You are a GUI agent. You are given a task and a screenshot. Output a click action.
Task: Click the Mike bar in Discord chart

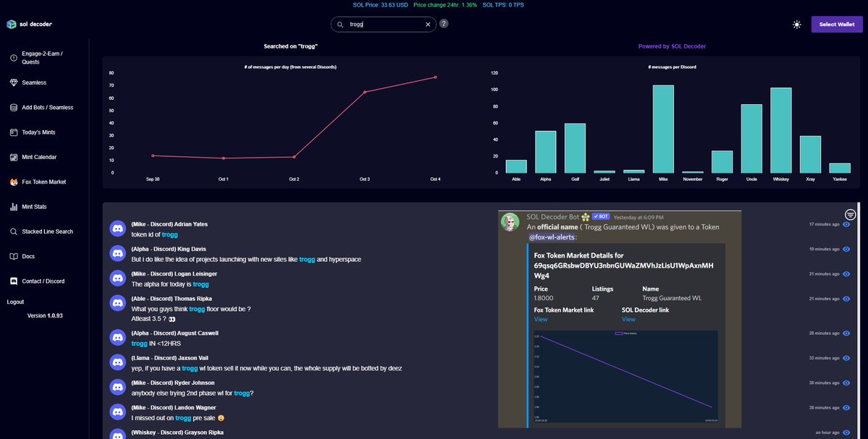tap(663, 129)
